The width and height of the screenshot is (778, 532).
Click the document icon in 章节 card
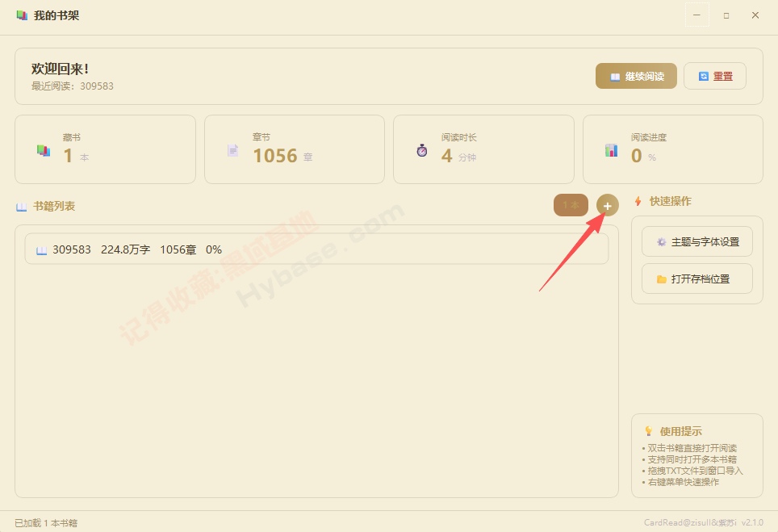(x=233, y=150)
